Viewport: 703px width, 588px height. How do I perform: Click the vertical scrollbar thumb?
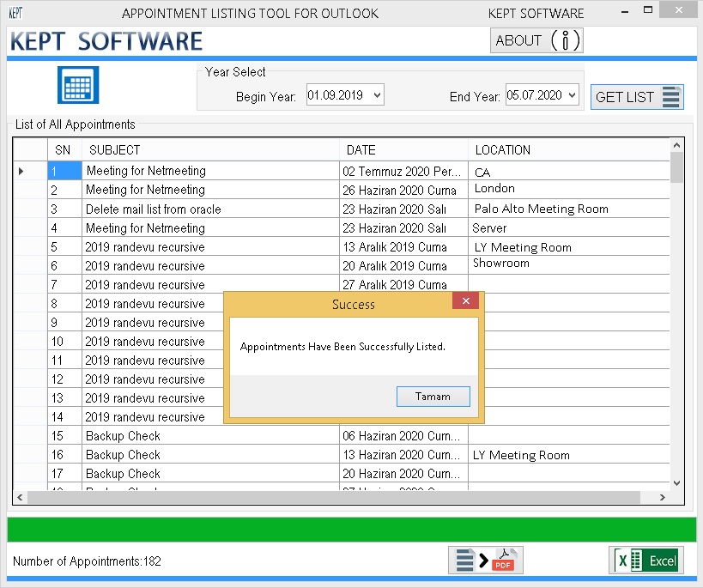click(x=677, y=167)
